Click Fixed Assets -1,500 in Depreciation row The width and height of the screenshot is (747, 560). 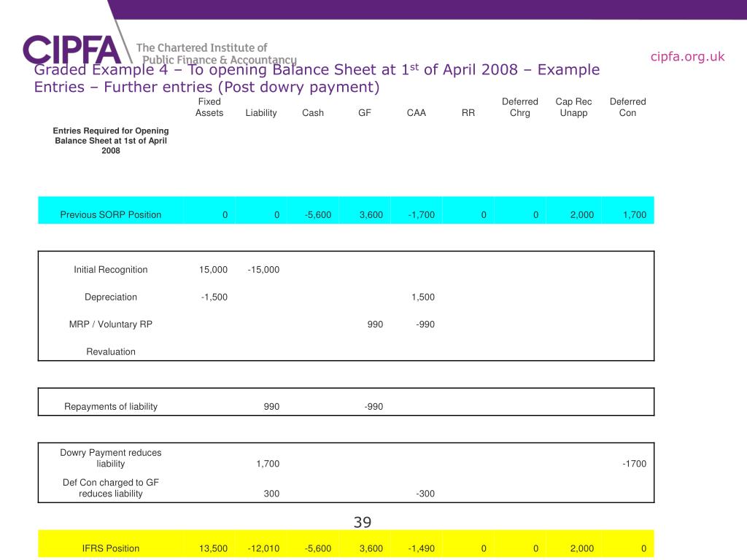214,297
